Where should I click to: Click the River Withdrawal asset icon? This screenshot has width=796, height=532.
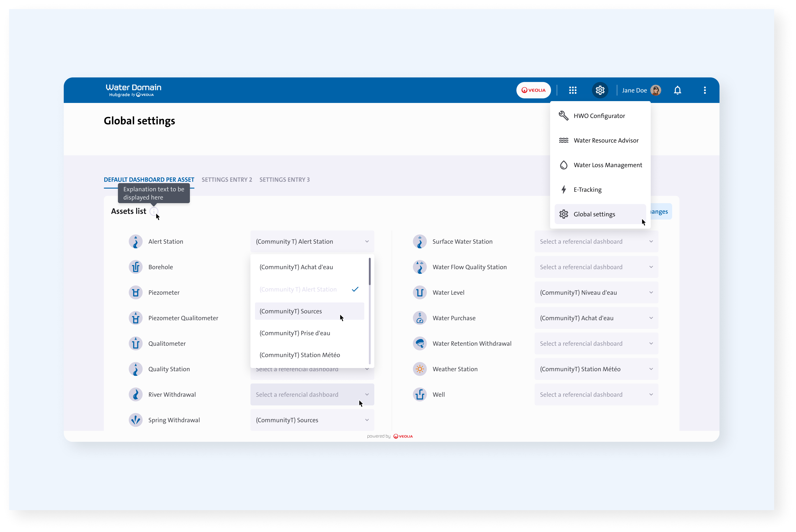(x=136, y=395)
